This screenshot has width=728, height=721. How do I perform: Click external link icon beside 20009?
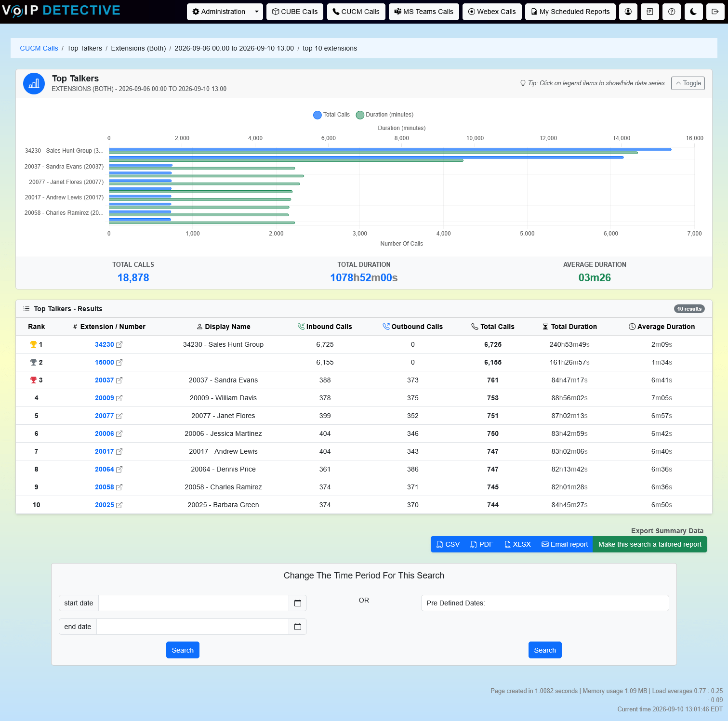point(119,398)
